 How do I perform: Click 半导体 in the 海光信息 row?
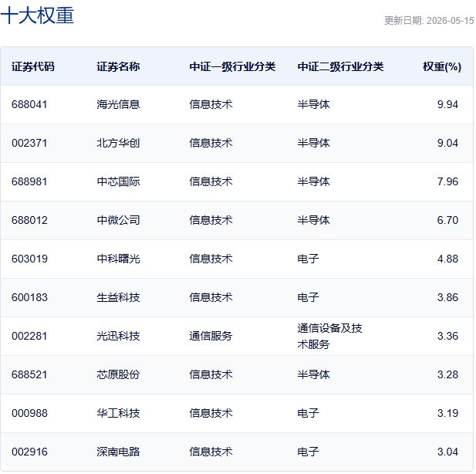click(313, 104)
